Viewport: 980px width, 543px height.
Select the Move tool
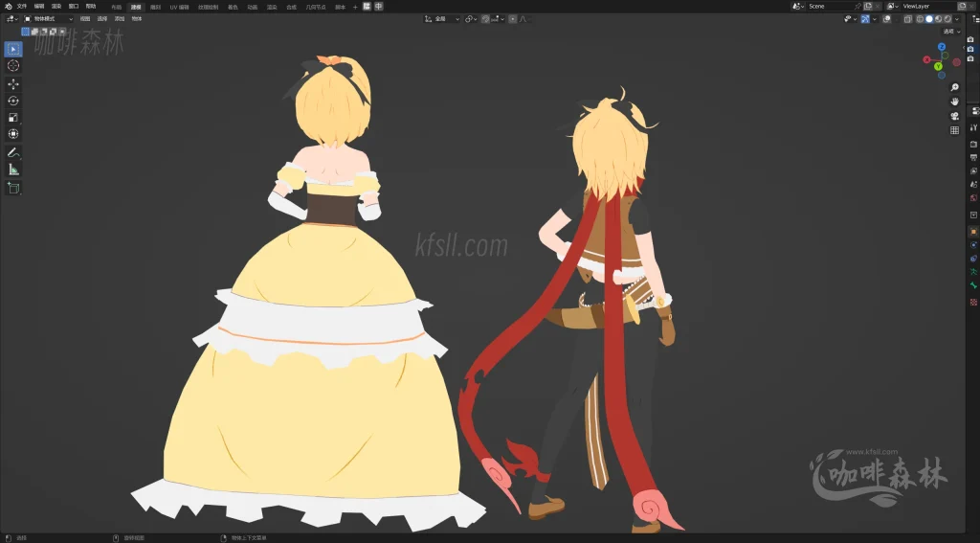pyautogui.click(x=13, y=84)
